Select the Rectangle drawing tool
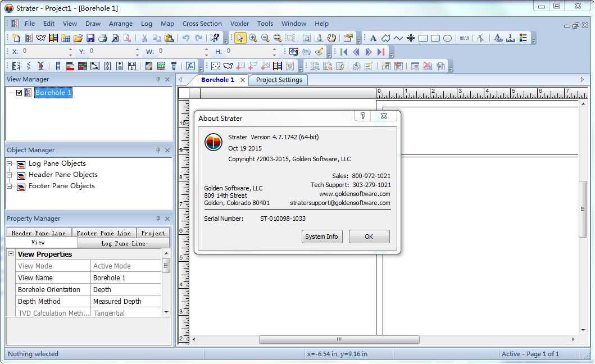The image size is (595, 364). [x=423, y=38]
